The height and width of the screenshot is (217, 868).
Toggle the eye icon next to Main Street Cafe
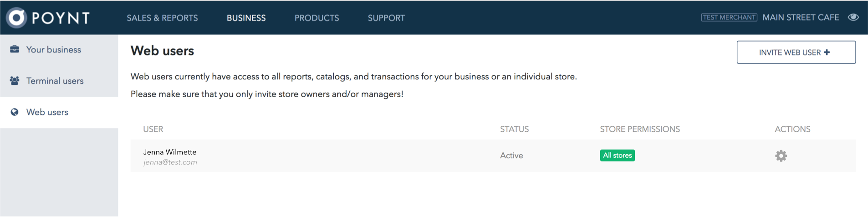pyautogui.click(x=853, y=17)
